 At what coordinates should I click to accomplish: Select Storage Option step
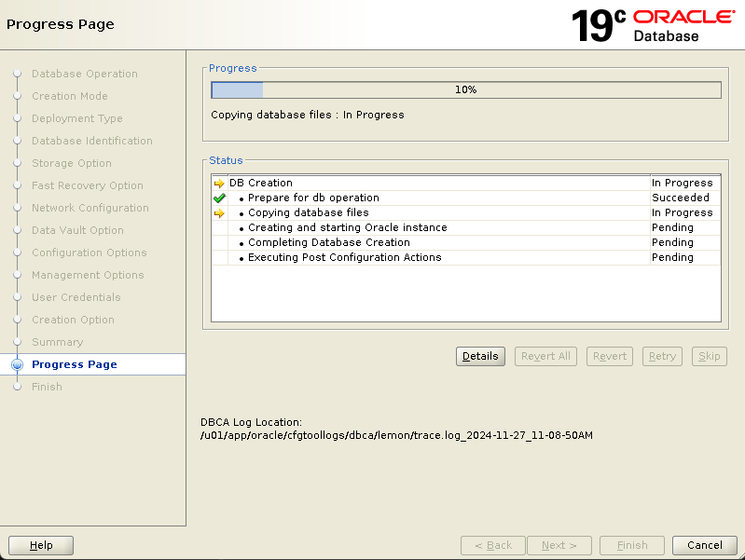(72, 163)
